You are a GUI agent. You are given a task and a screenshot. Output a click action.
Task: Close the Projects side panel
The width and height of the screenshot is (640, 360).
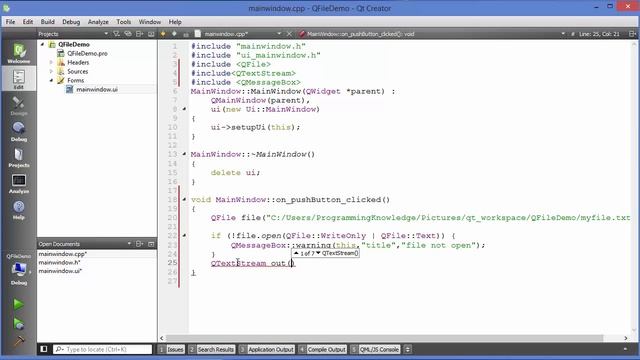pyautogui.click(x=151, y=34)
